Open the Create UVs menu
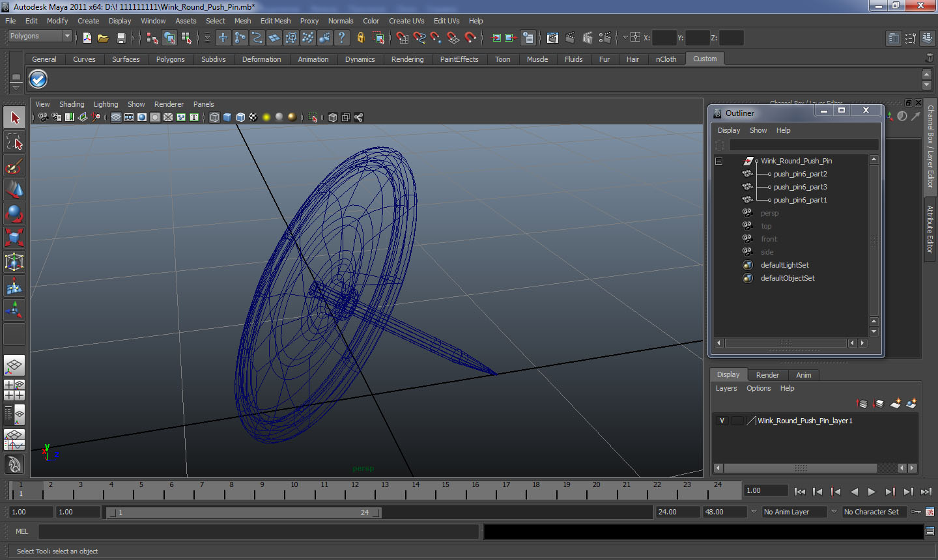 406,21
